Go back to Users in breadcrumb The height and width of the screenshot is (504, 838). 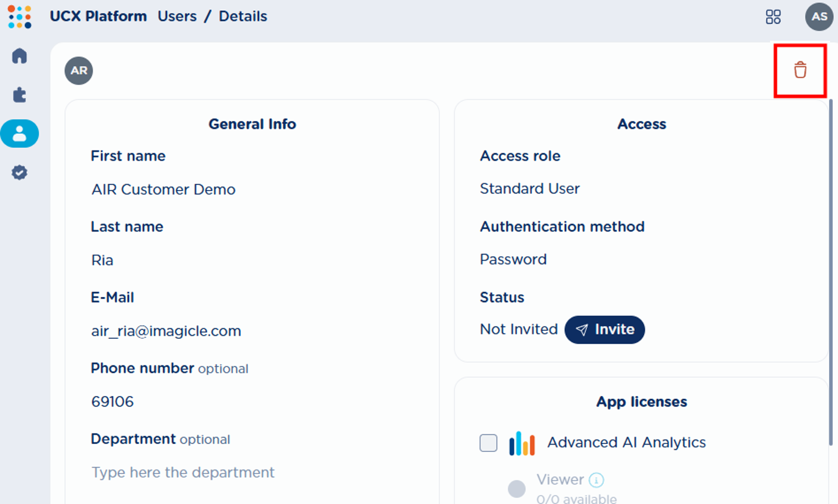pos(177,16)
